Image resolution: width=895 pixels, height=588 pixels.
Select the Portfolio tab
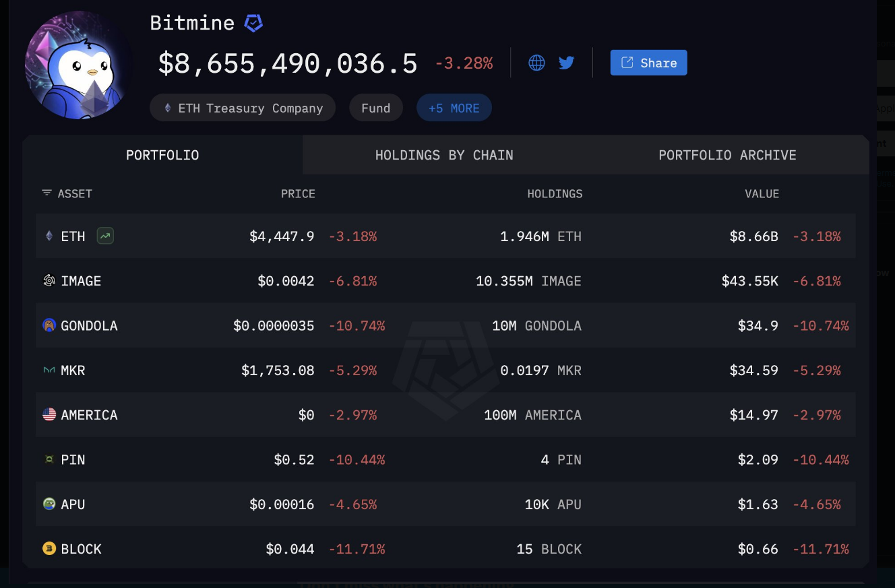coord(162,155)
